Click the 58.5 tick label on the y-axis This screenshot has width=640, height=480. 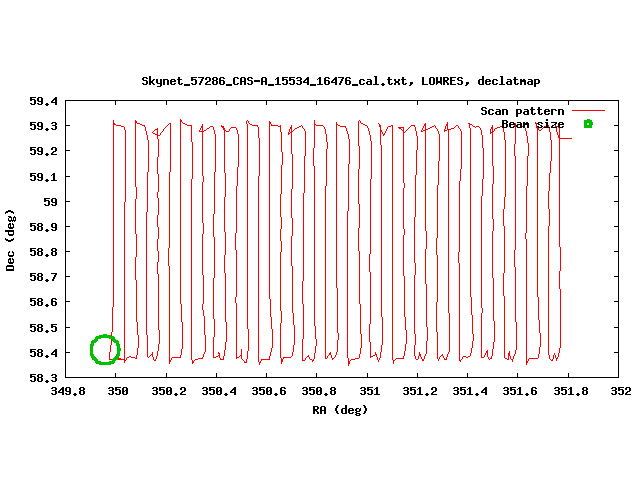pos(41,328)
